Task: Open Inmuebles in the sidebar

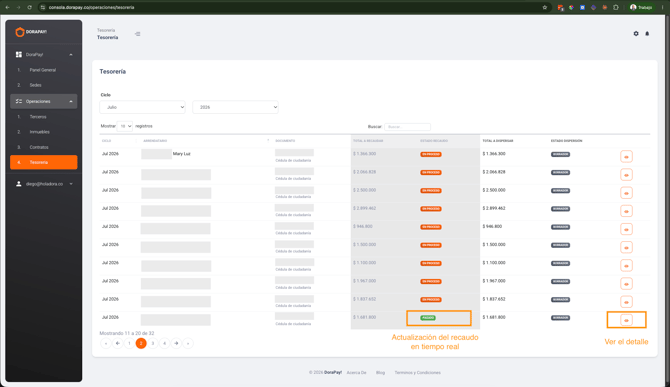Action: [39, 132]
